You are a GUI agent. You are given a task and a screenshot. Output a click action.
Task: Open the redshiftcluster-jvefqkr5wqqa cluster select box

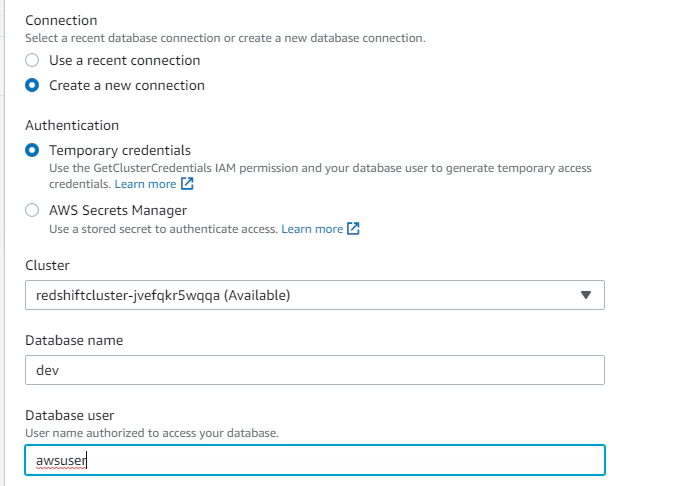[x=315, y=295]
